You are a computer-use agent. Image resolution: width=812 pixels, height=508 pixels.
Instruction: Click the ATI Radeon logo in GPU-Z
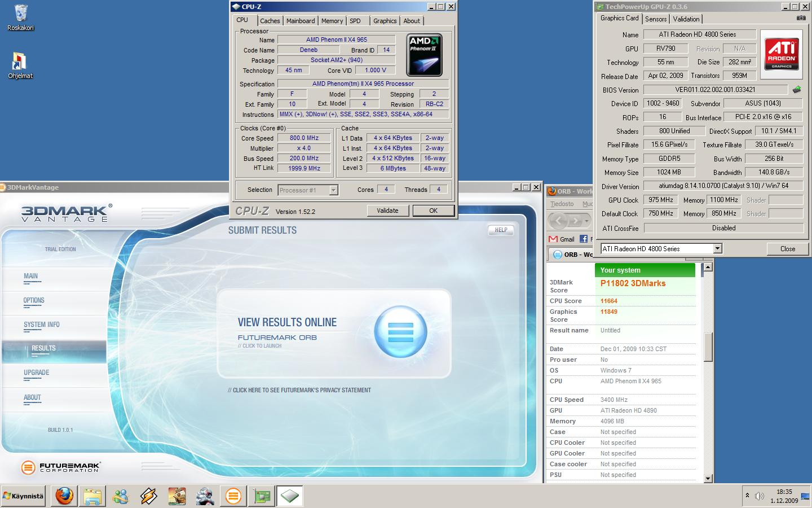[782, 54]
